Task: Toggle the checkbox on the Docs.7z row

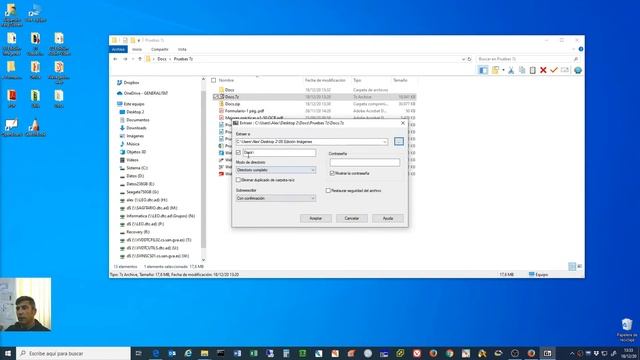Action: pyautogui.click(x=216, y=97)
